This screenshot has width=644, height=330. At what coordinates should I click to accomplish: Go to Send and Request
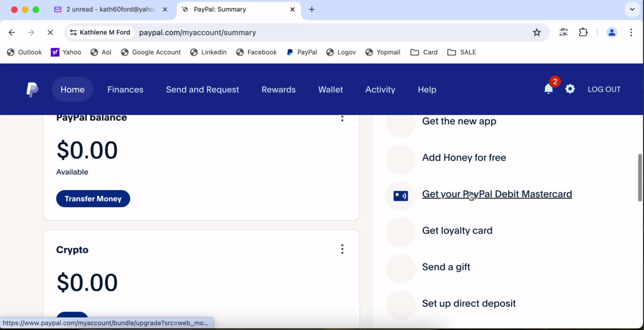tap(202, 90)
